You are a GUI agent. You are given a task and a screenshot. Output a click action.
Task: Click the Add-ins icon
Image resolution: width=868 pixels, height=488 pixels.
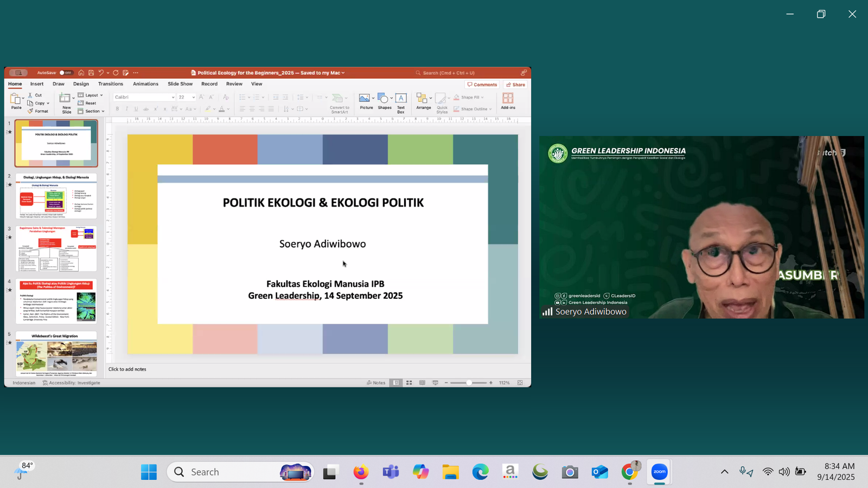[508, 100]
